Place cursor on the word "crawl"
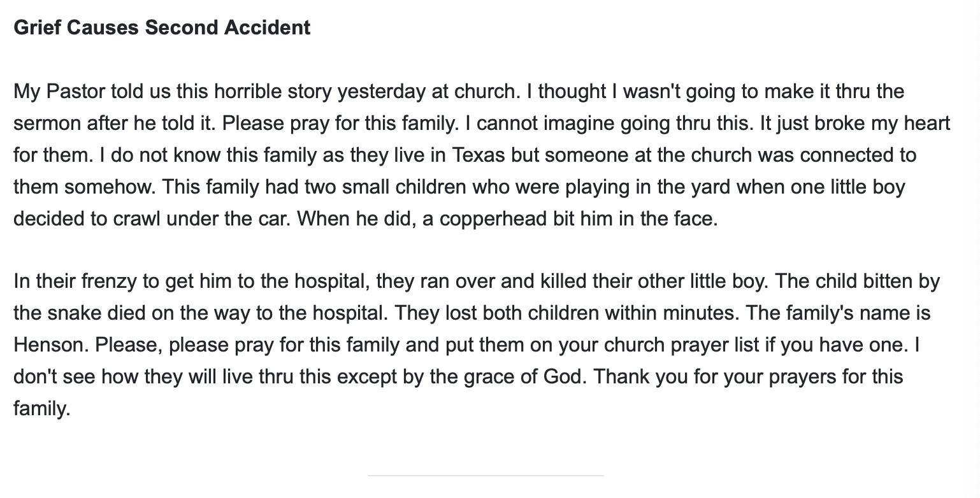 tap(136, 218)
